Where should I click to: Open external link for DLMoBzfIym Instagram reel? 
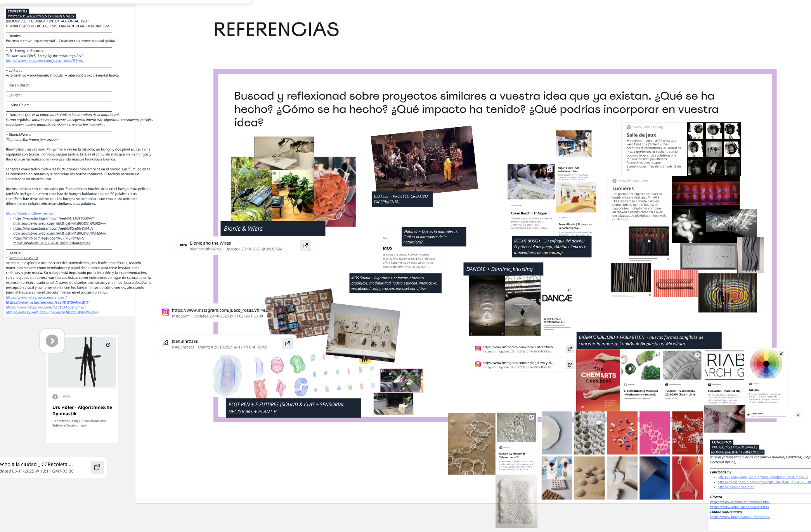pos(570,349)
